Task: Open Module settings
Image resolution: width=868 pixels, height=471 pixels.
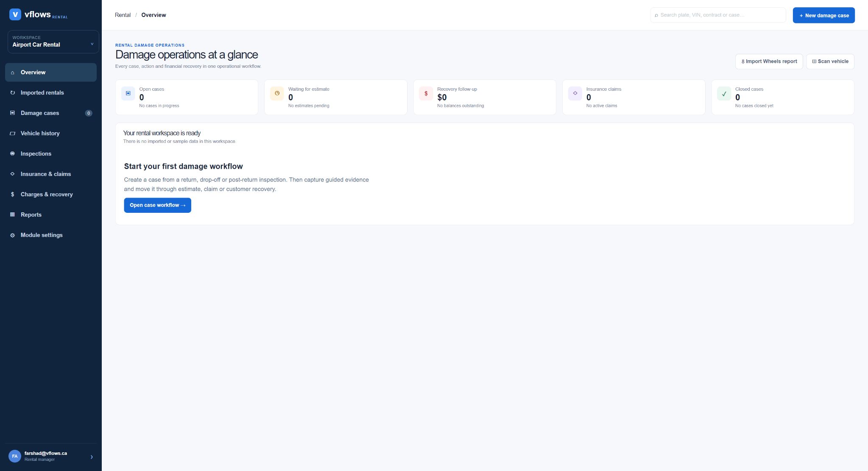Action: click(51, 235)
